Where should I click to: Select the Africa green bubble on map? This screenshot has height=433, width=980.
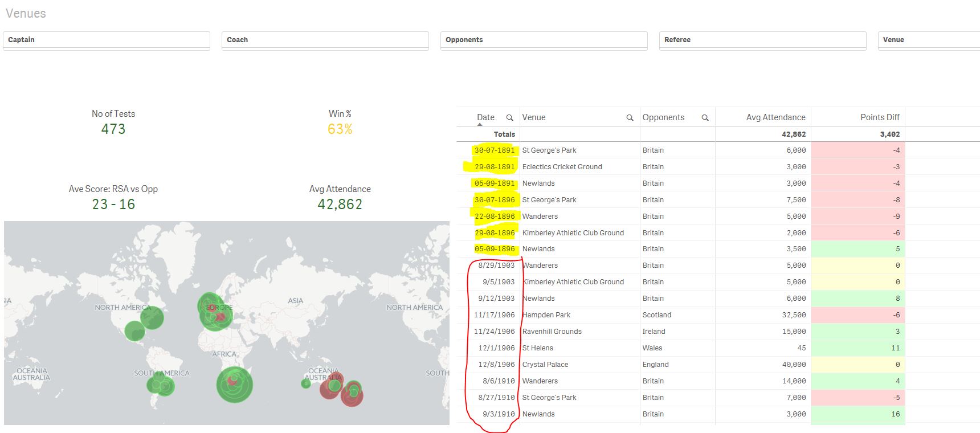click(235, 385)
